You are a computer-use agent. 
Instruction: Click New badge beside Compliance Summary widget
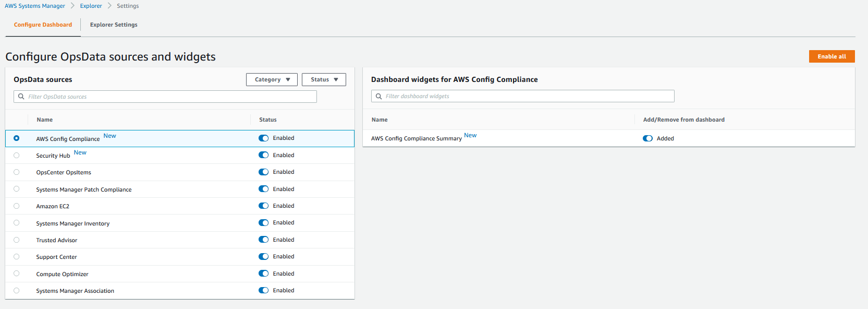point(470,135)
